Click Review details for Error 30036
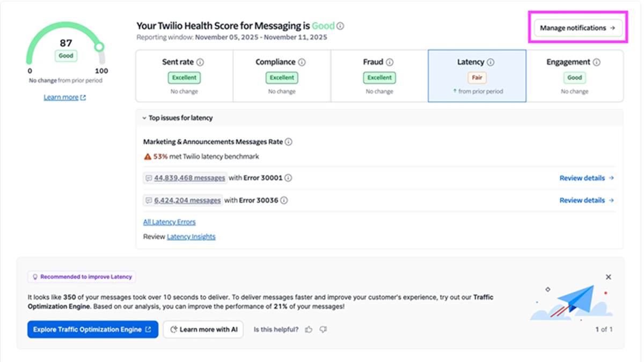 [x=583, y=200]
